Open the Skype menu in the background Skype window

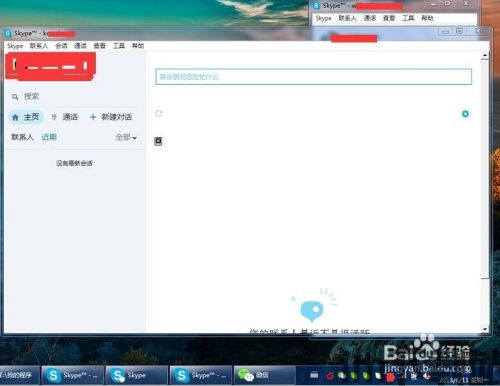click(324, 18)
